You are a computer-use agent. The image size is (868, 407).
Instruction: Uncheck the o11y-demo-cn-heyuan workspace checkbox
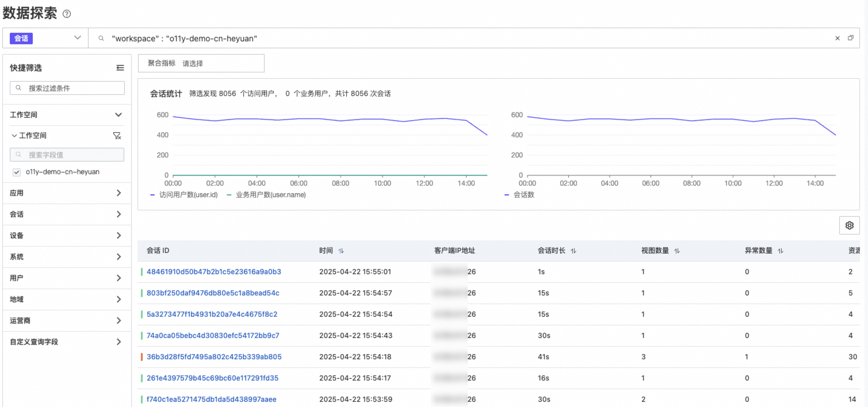[16, 172]
